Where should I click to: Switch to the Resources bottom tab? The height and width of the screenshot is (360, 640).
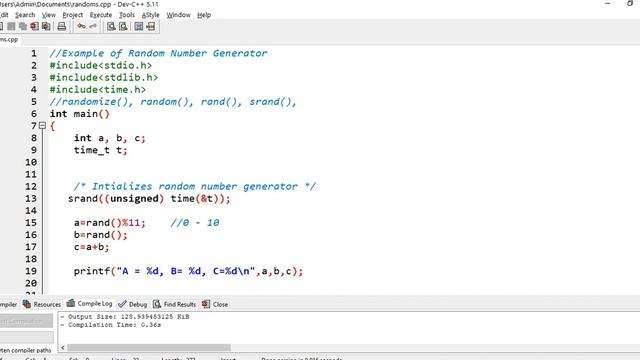pyautogui.click(x=42, y=304)
